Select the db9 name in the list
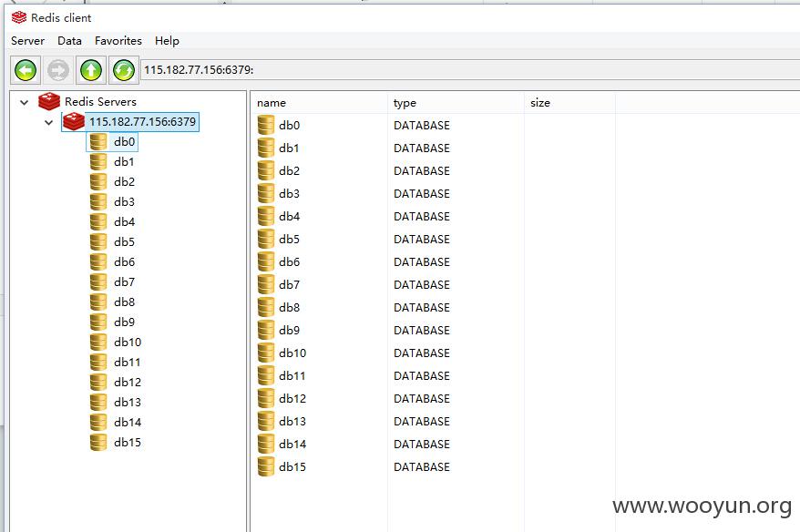Screen dimensions: 800x532 [289, 330]
